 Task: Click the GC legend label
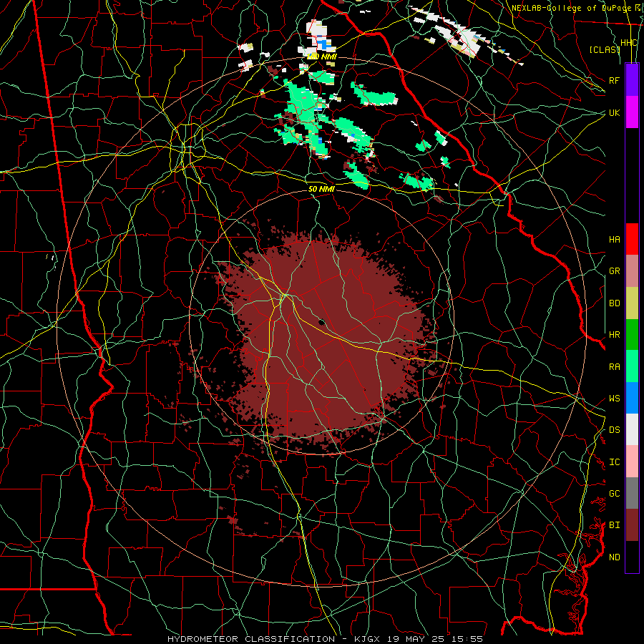[x=614, y=494]
